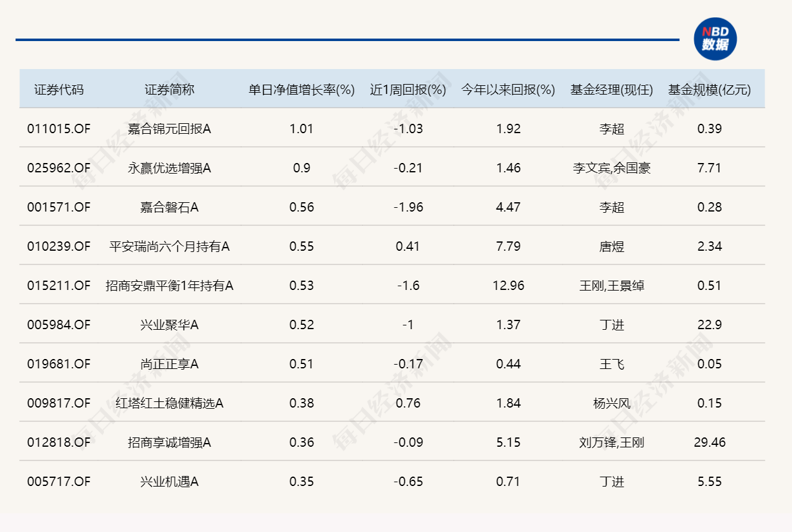Viewport: 792px width, 532px height.
Task: Click weekly return value -0.65
Action: pyautogui.click(x=408, y=482)
